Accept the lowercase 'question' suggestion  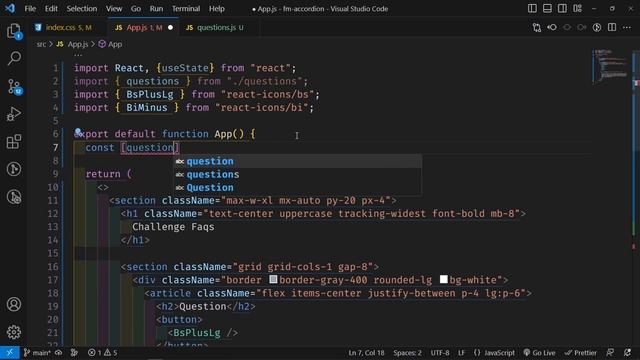pos(298,161)
